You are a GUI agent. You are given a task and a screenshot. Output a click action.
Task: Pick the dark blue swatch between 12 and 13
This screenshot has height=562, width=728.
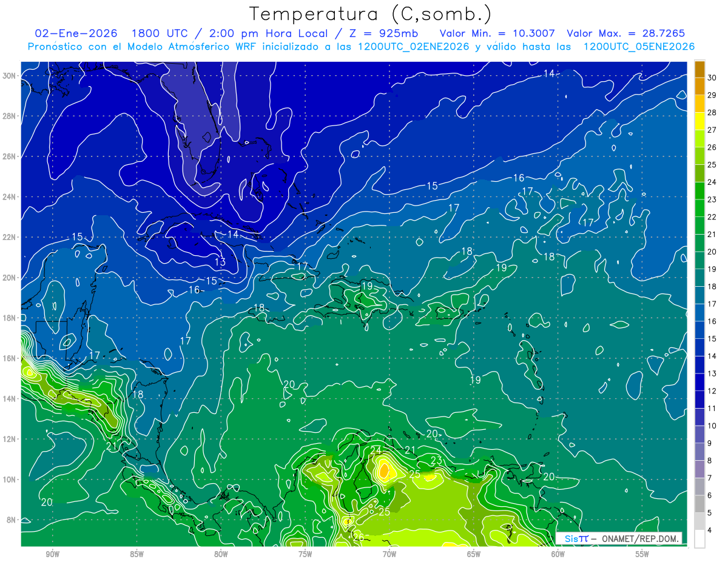click(x=700, y=382)
